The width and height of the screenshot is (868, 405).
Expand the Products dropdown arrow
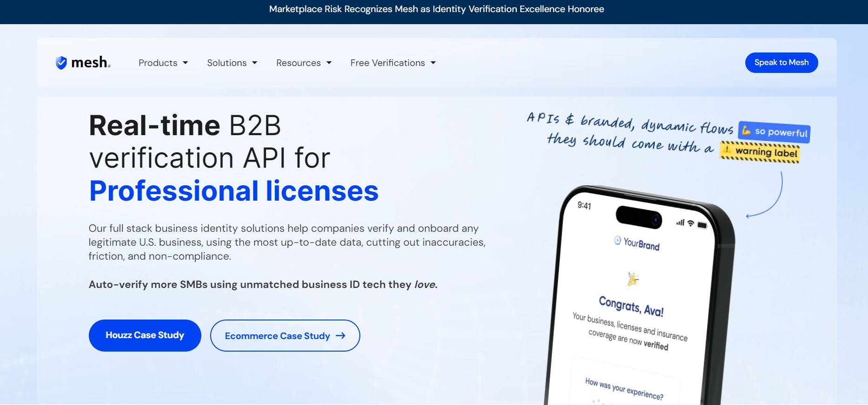pos(186,63)
